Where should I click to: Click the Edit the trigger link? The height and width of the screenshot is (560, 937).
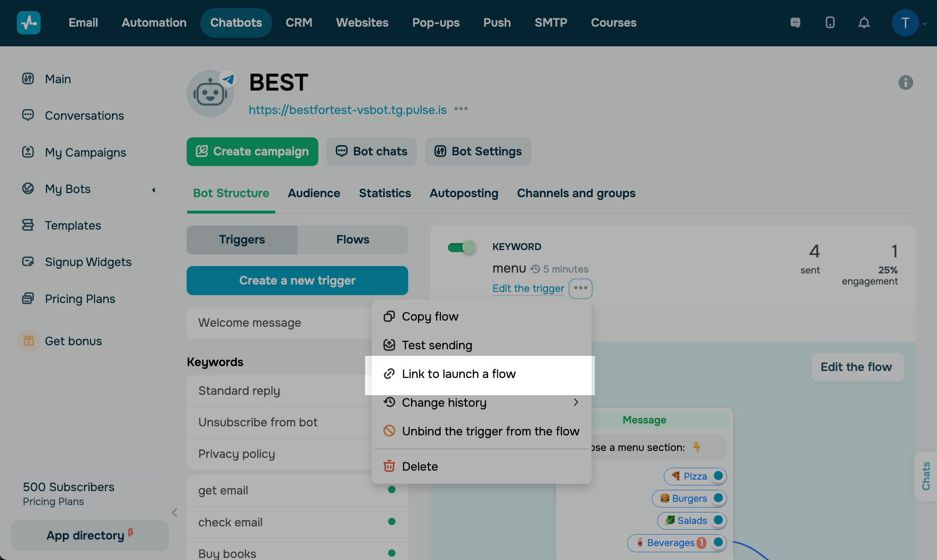528,288
